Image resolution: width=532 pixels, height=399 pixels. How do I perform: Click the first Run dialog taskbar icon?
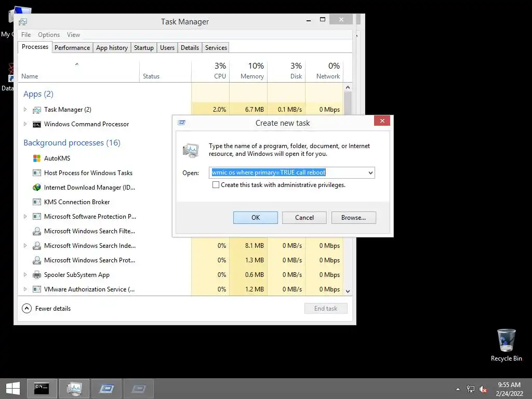point(107,389)
